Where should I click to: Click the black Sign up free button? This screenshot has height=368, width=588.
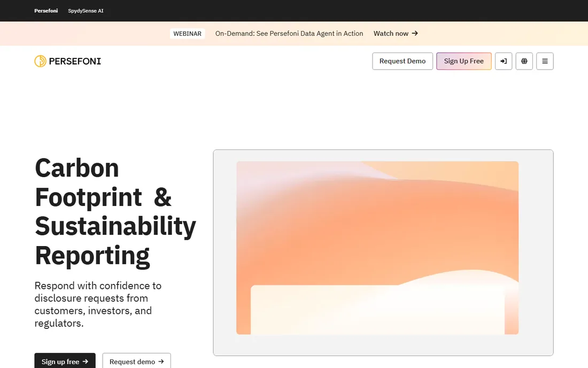pos(65,361)
